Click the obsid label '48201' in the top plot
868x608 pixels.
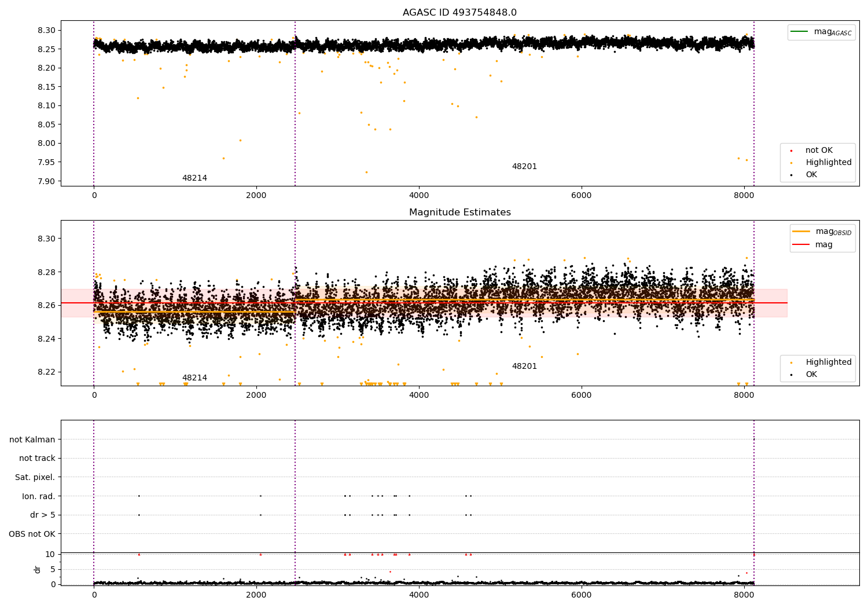tap(524, 167)
